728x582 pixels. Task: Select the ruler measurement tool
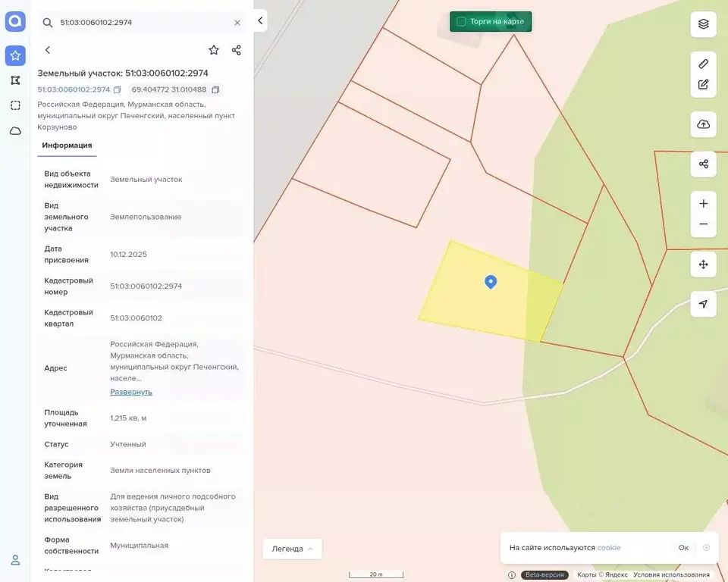click(703, 64)
